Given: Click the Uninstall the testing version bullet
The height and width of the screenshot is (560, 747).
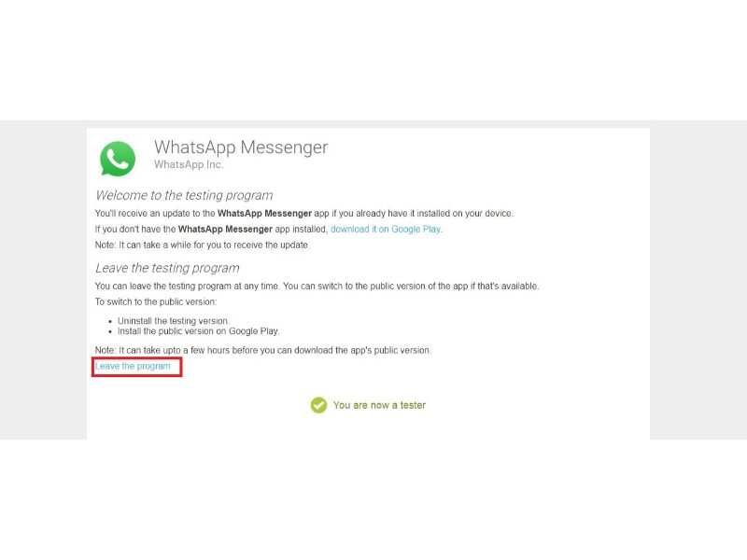Looking at the screenshot, I should point(173,321).
